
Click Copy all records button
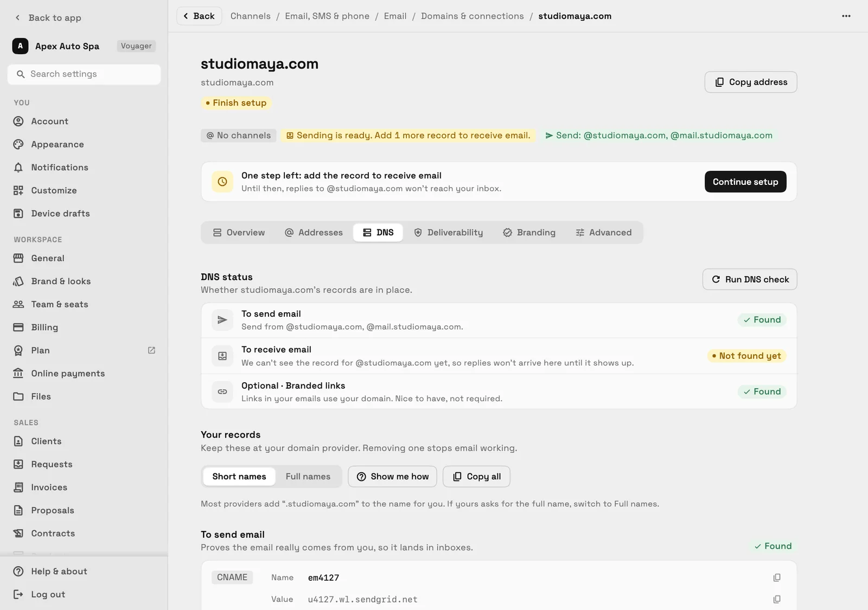476,477
